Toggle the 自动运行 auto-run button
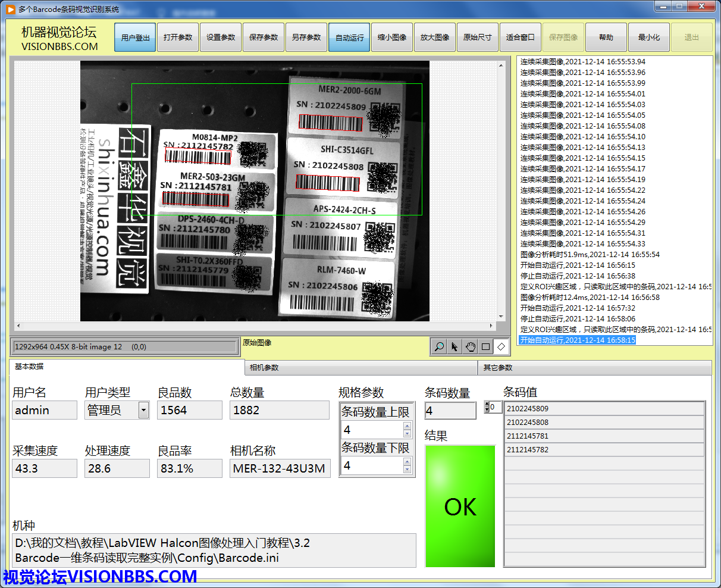Screen dimensions: 721x588 pyautogui.click(x=349, y=37)
